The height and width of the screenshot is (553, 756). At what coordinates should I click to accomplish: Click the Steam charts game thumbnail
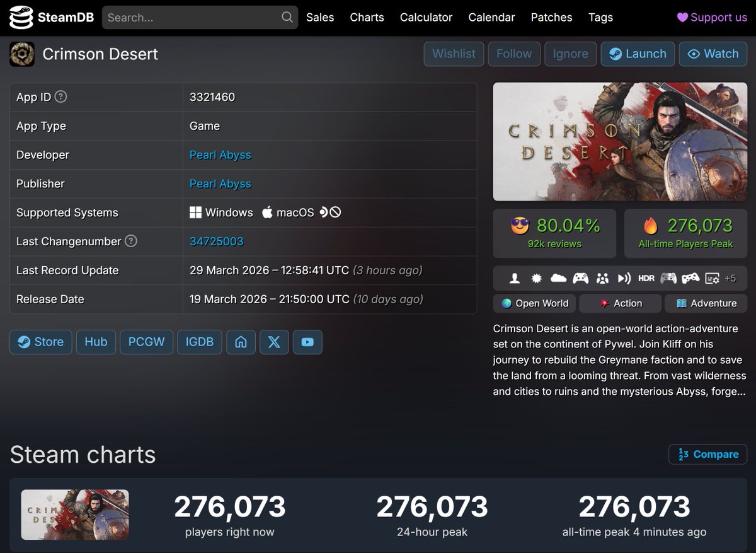[x=75, y=515]
